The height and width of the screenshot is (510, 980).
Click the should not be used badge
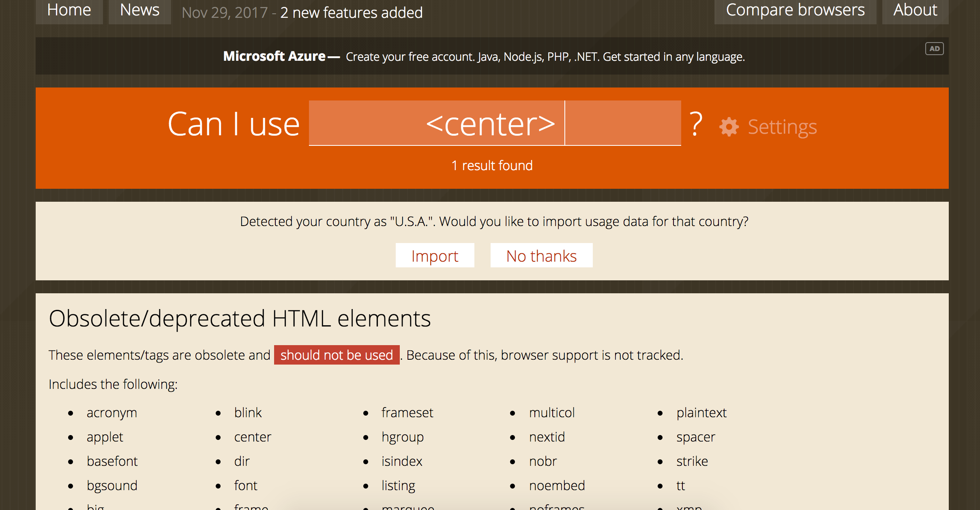coord(337,355)
